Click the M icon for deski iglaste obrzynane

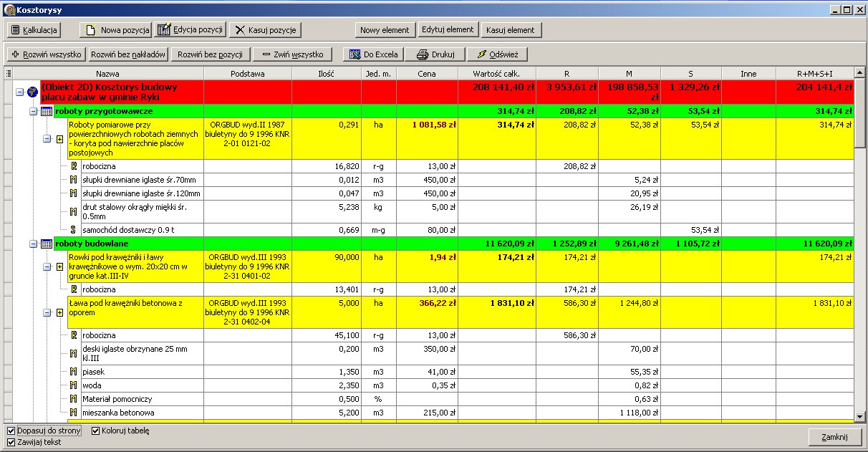click(74, 354)
